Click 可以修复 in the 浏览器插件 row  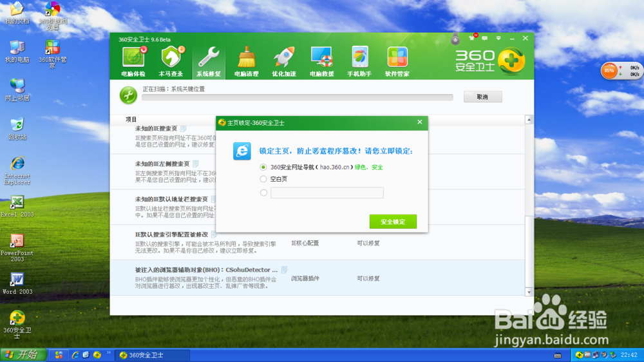pyautogui.click(x=368, y=278)
